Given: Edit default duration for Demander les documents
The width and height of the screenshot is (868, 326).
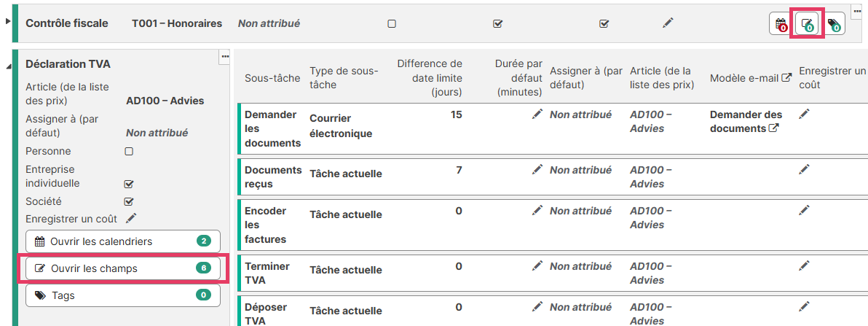Looking at the screenshot, I should [x=537, y=115].
